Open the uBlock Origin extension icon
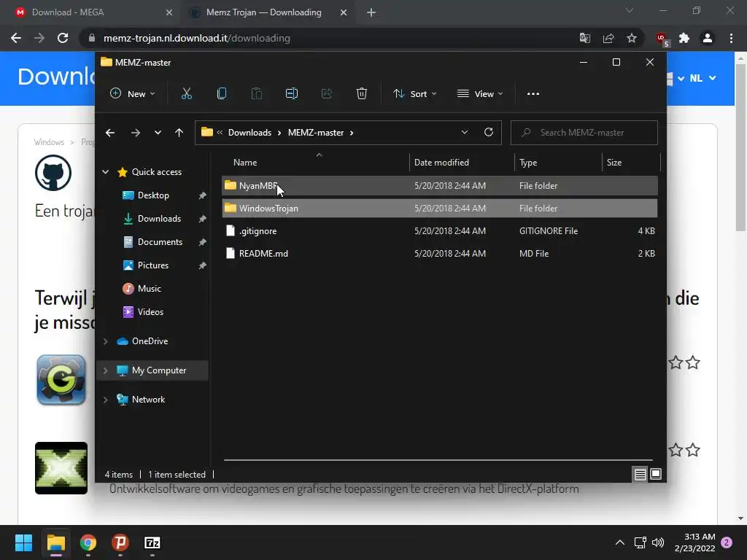The width and height of the screenshot is (747, 560). coord(661,39)
